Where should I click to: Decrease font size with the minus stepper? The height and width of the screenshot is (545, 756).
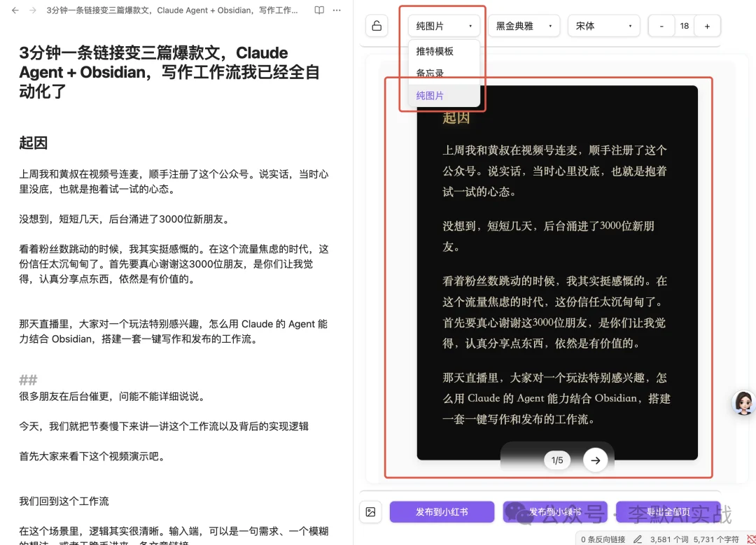[661, 25]
